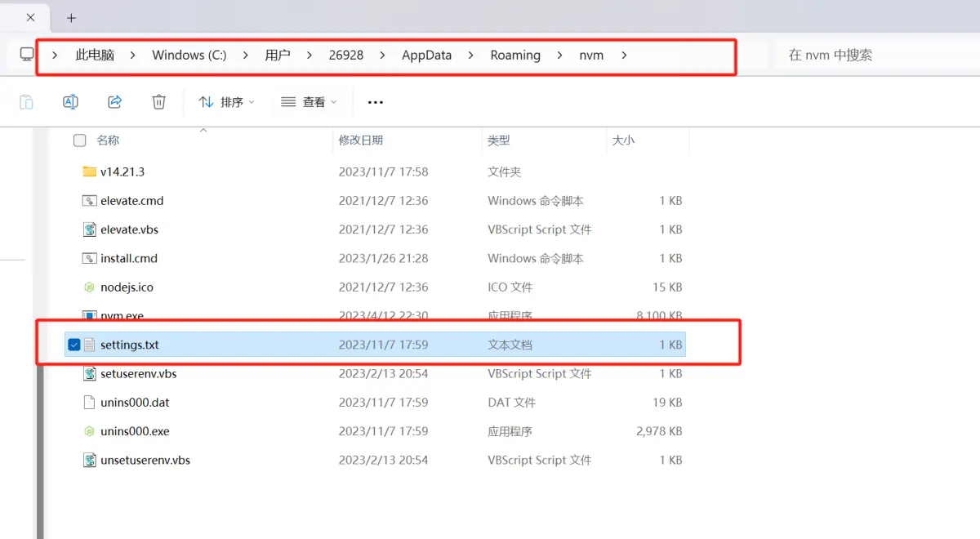Navigate to AppData in breadcrumb
The height and width of the screenshot is (539, 980).
426,56
